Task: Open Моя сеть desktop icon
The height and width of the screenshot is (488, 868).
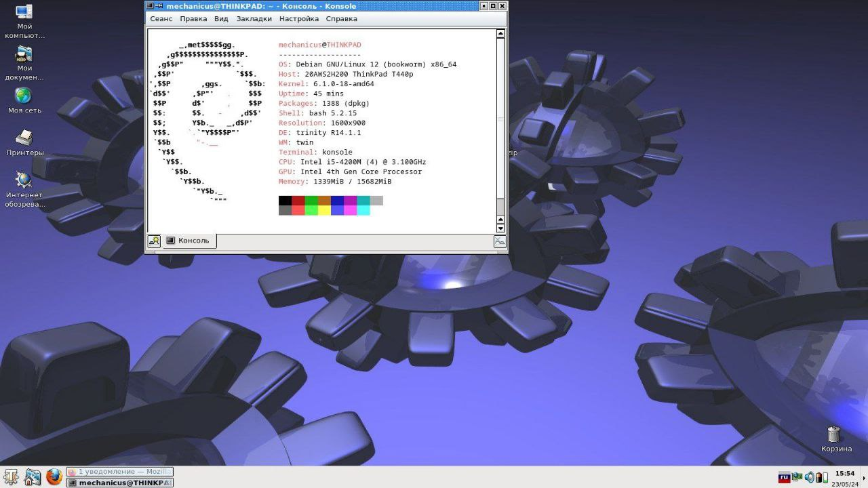Action: 24,100
